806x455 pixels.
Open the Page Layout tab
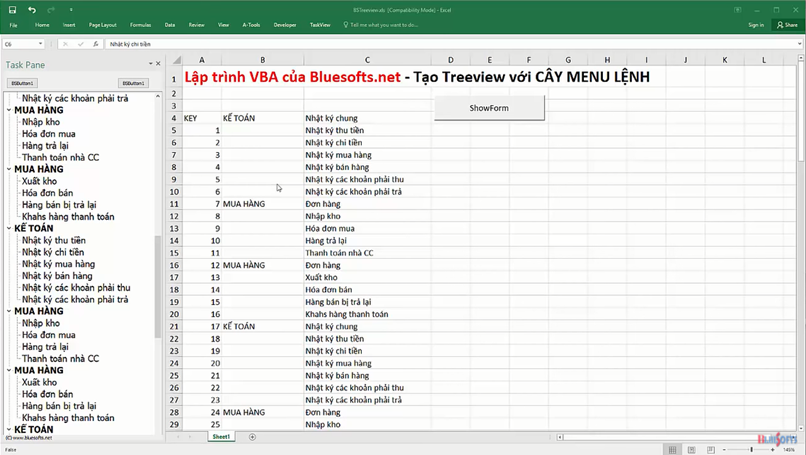click(x=102, y=25)
